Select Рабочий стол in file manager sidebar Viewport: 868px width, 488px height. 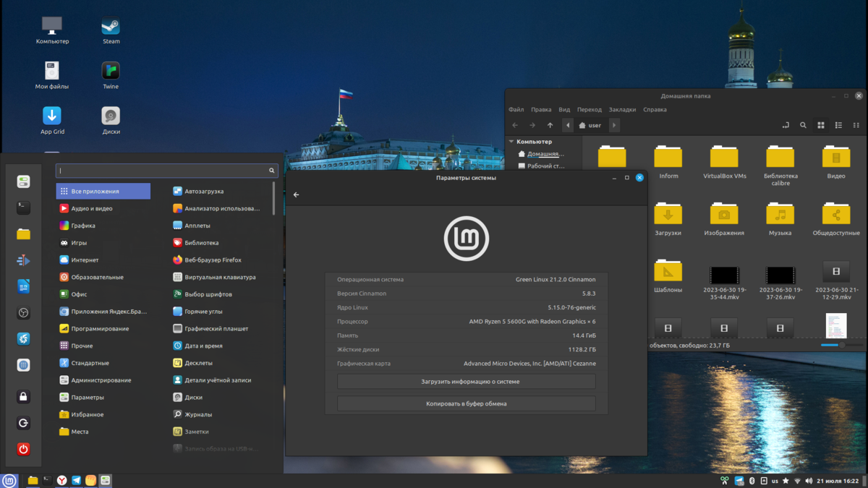click(x=545, y=166)
